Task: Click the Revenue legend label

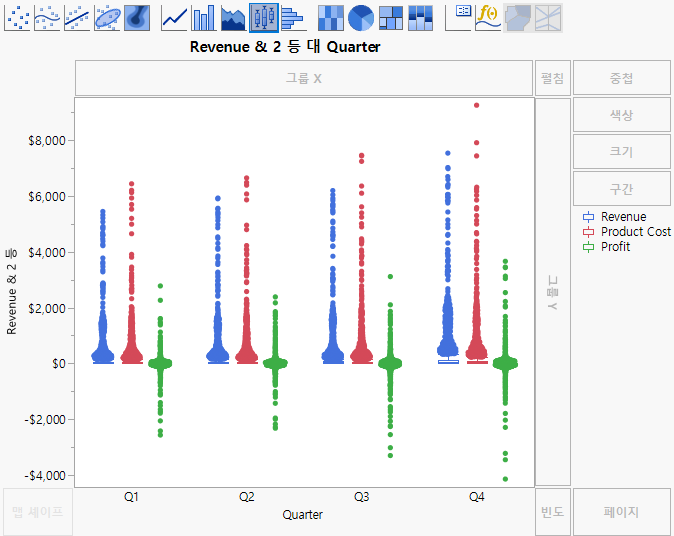Action: click(x=623, y=217)
